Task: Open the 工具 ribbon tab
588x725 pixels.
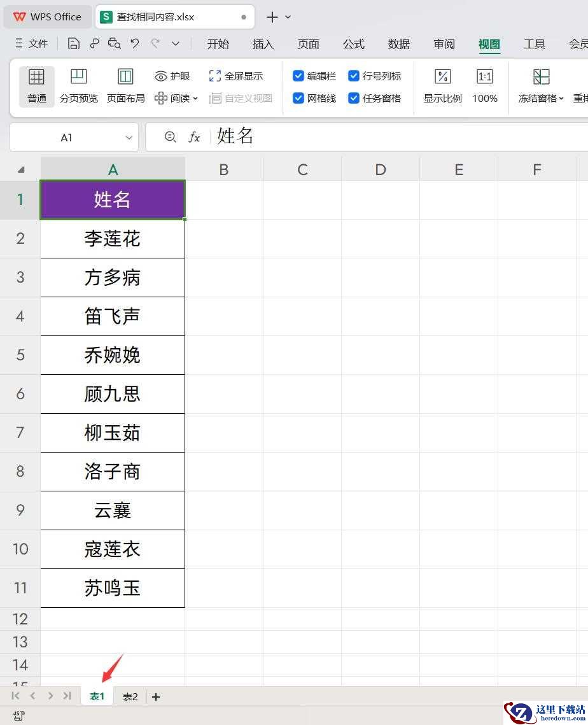Action: [535, 44]
